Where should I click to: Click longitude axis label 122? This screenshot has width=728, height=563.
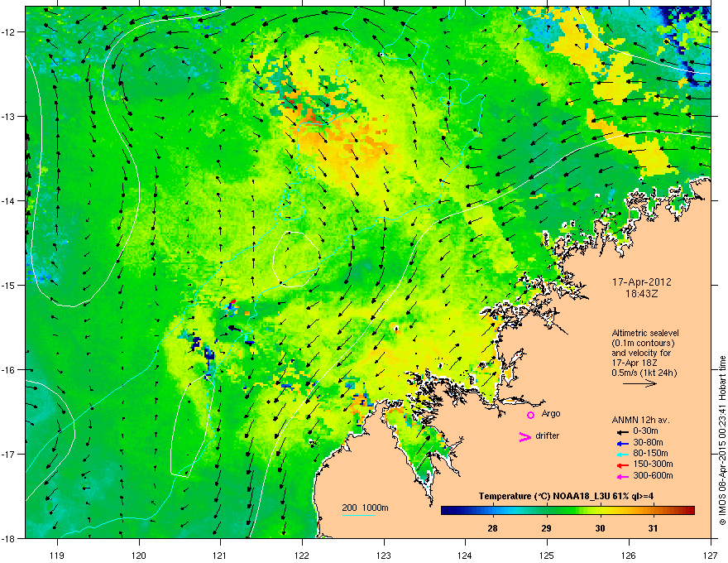click(302, 555)
